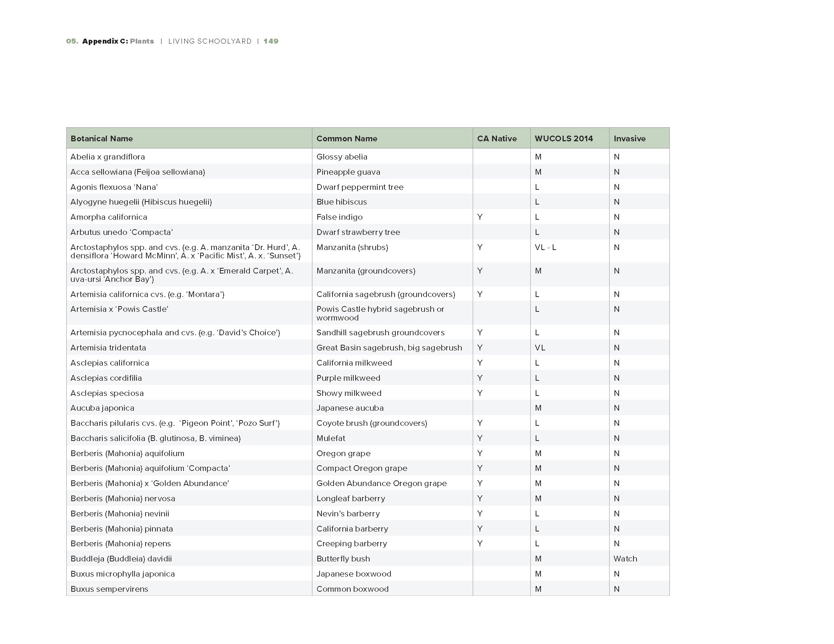Click 'Butterfly bush' cell
834x644 pixels.
(343, 559)
